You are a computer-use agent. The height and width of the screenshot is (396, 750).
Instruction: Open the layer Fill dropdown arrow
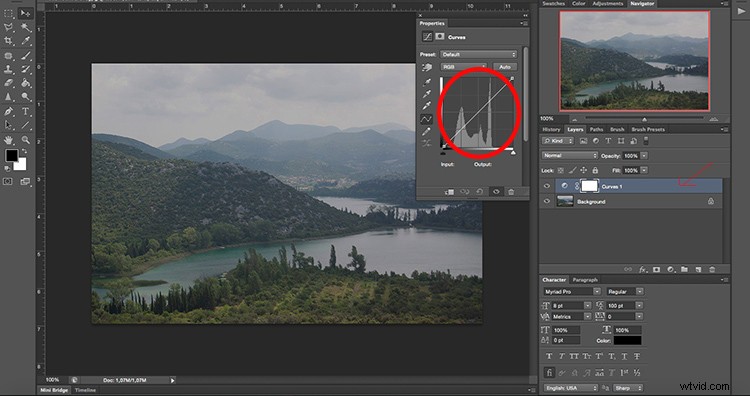[644, 170]
